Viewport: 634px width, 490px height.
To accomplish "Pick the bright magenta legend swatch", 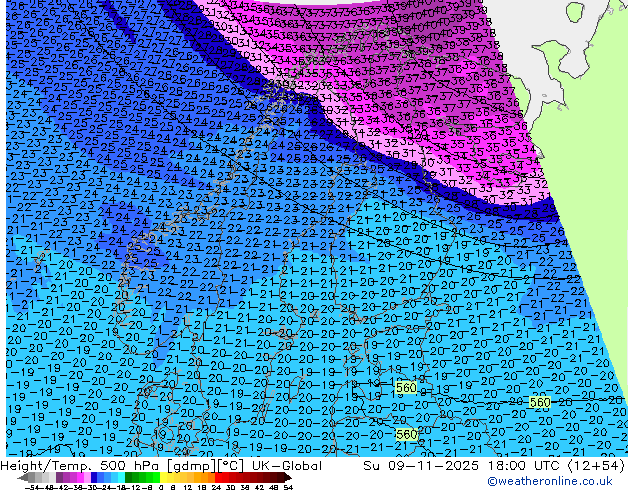I will click(80, 477).
